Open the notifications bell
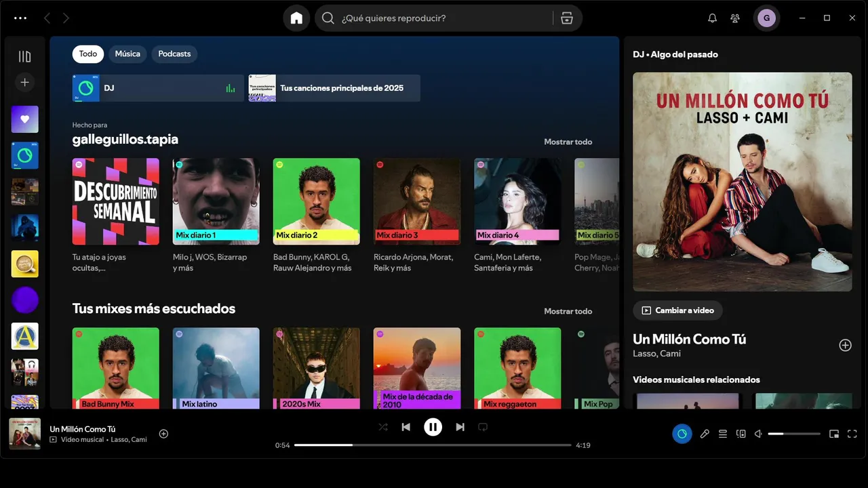 click(x=712, y=18)
